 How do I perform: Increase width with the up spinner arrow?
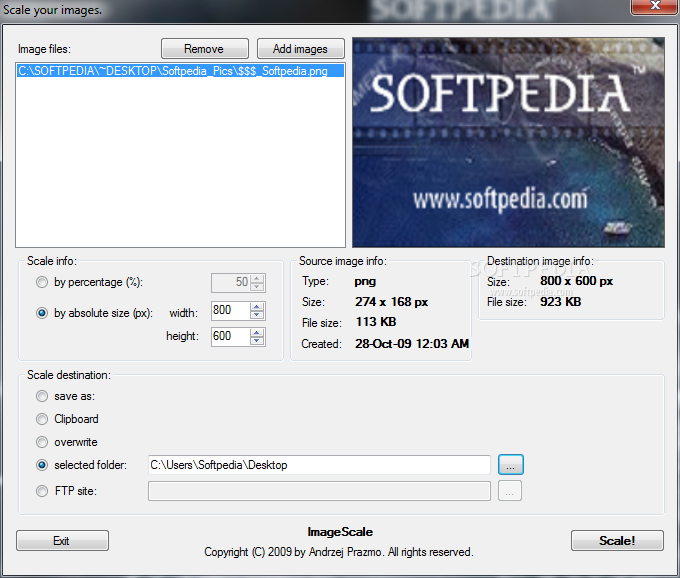257,307
